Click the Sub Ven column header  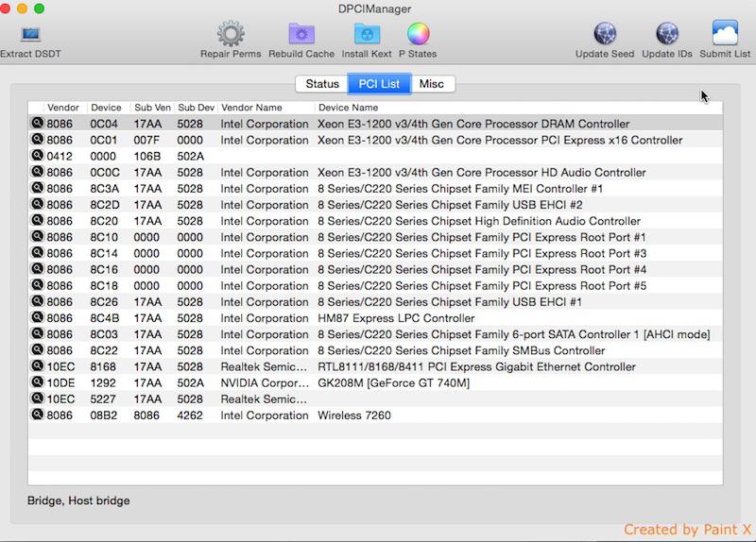point(152,108)
